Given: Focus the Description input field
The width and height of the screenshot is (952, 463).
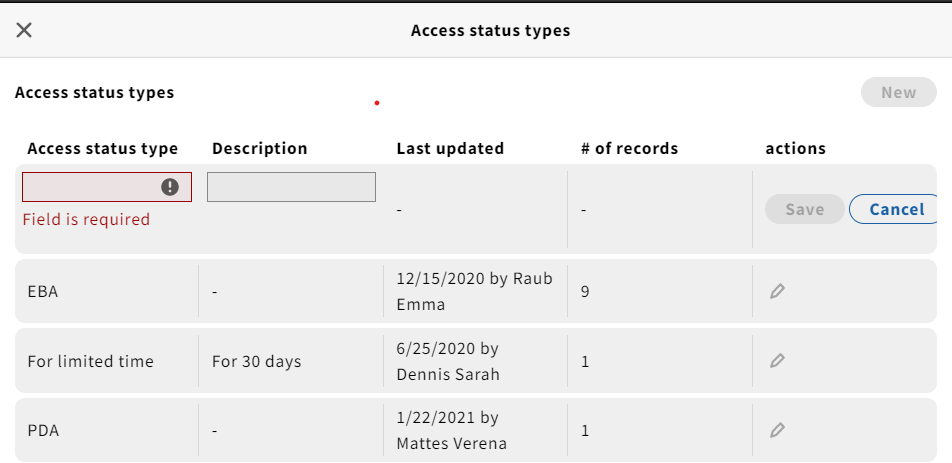Looking at the screenshot, I should (291, 187).
